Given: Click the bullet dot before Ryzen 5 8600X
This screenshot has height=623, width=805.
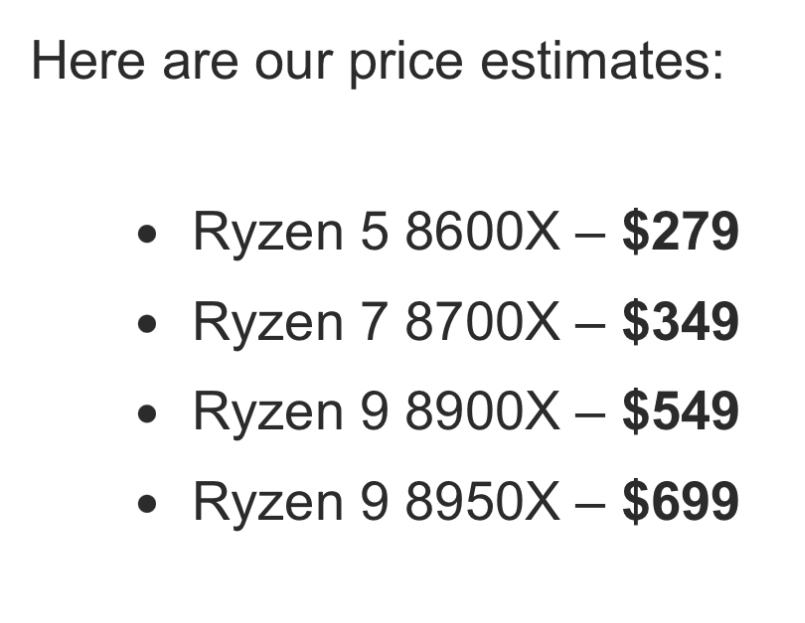Looking at the screenshot, I should pos(148,234).
